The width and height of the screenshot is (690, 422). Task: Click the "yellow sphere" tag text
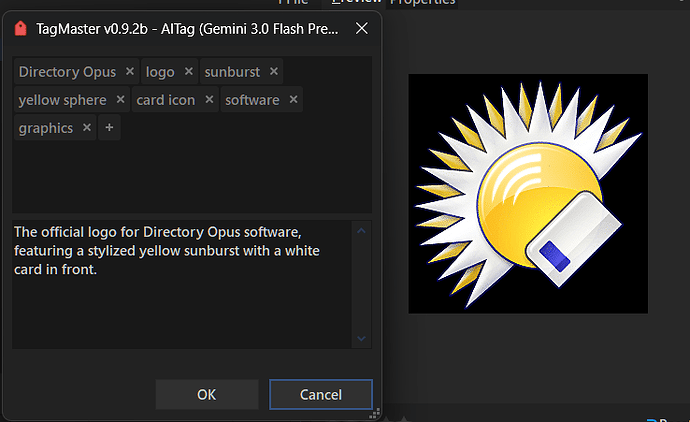62,100
